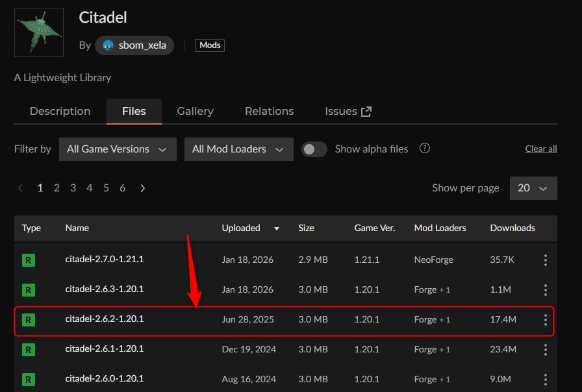Open the Show per page dropdown

tap(533, 188)
